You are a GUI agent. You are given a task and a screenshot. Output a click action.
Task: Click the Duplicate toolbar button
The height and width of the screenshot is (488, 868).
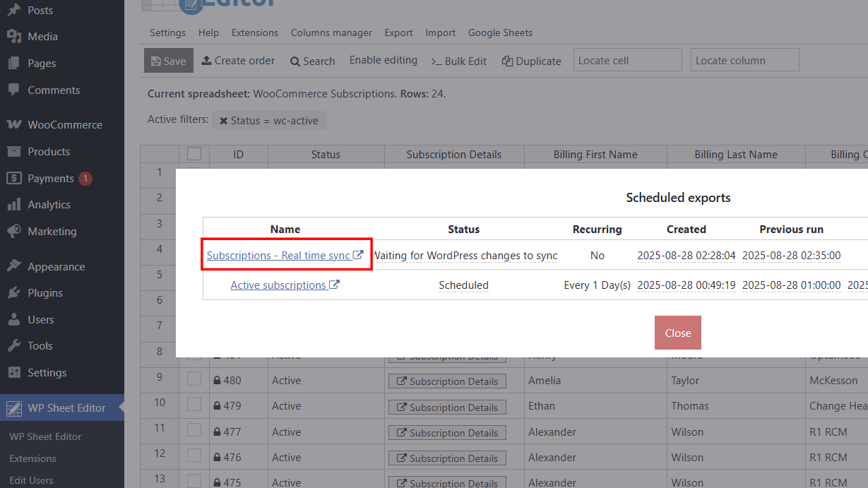pos(532,61)
